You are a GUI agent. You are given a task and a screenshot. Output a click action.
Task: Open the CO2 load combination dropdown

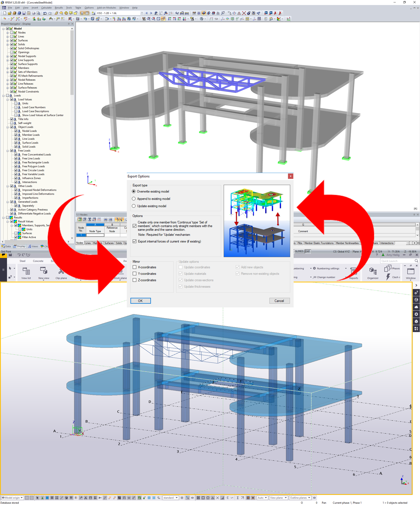point(142,13)
